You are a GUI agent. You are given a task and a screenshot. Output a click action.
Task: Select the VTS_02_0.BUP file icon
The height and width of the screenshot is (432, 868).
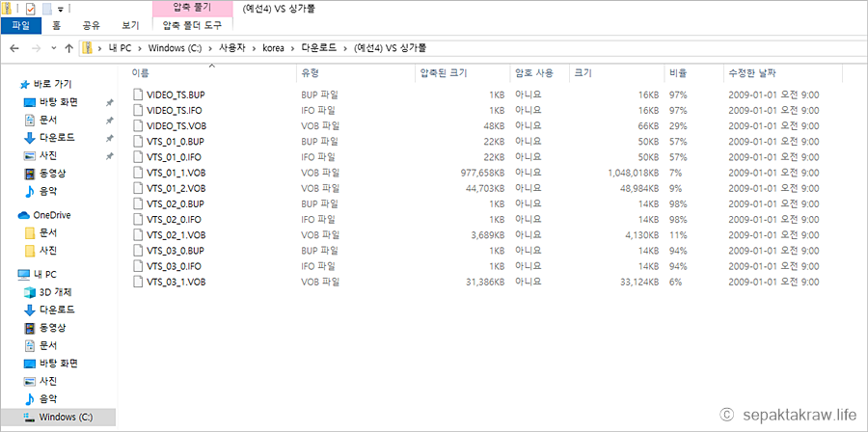click(138, 204)
